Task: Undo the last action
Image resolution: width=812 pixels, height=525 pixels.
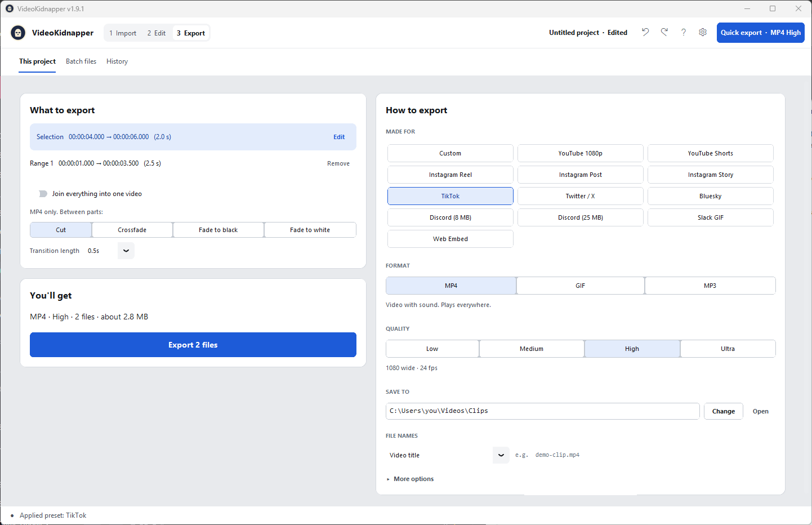Action: coord(645,32)
